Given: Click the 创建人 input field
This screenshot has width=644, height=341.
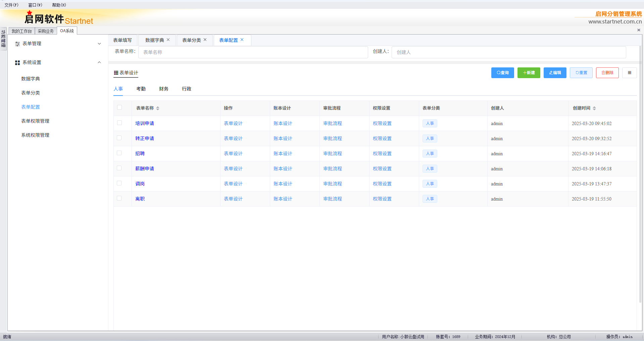Looking at the screenshot, I should (x=509, y=52).
